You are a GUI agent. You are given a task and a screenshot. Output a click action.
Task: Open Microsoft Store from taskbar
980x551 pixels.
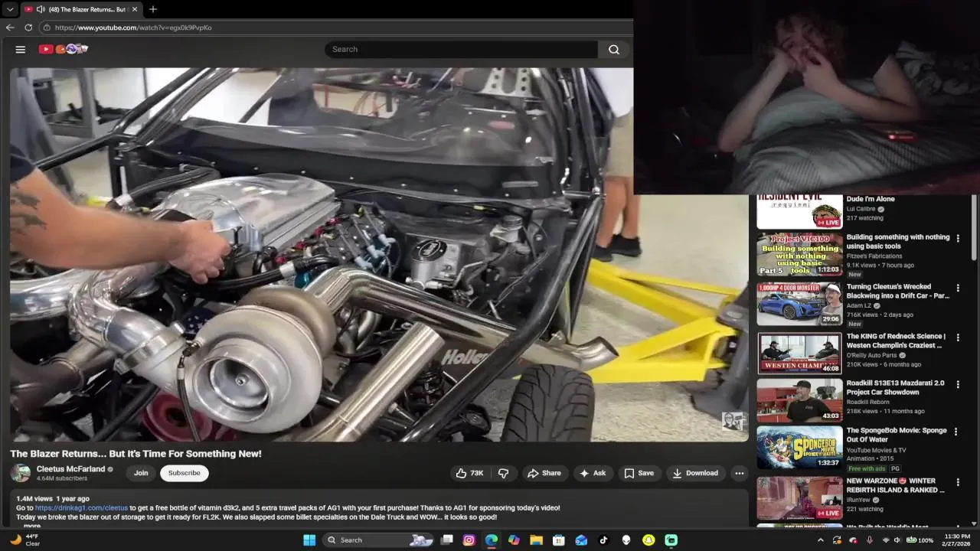(559, 540)
